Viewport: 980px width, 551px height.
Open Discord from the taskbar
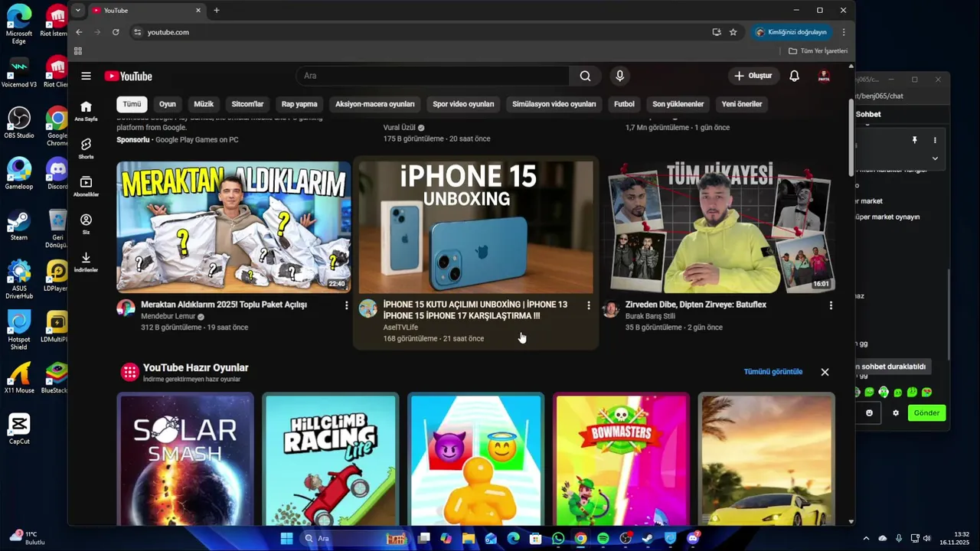693,539
